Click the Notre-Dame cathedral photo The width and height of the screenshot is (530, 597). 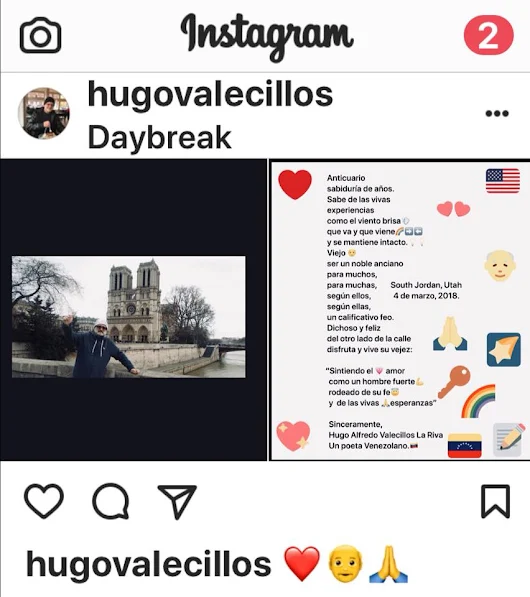click(129, 317)
